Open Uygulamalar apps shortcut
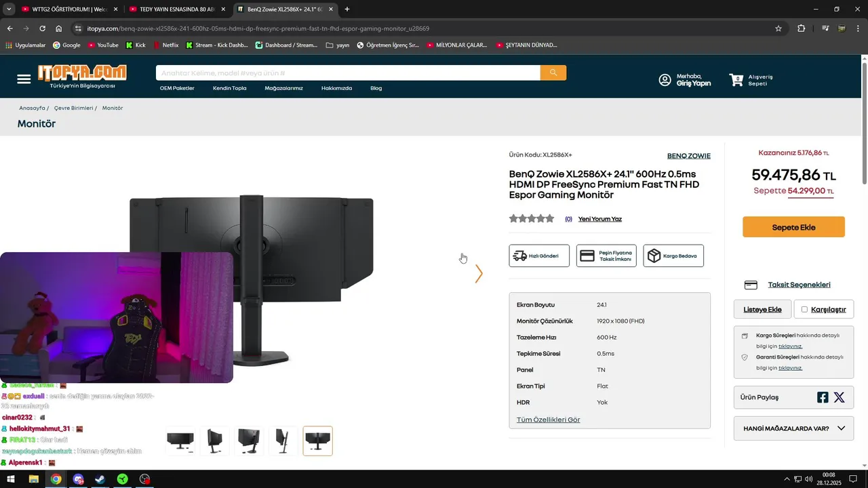 pyautogui.click(x=25, y=45)
